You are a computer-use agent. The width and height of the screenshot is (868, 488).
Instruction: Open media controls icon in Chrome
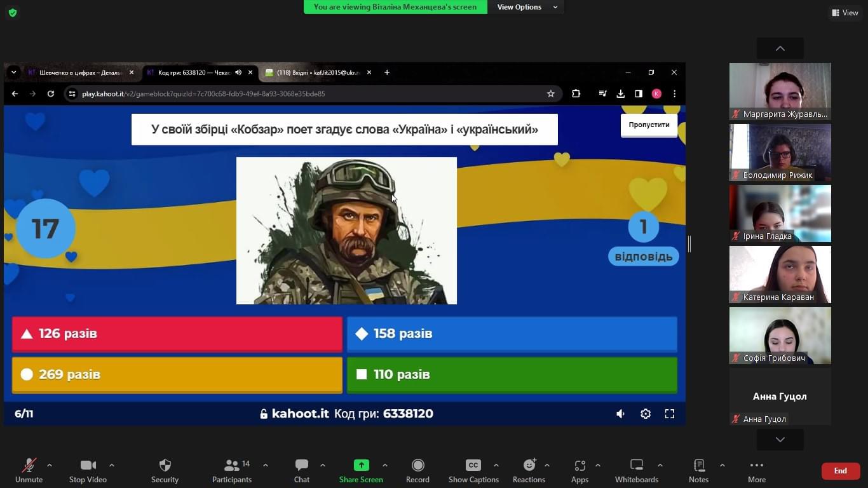(602, 93)
